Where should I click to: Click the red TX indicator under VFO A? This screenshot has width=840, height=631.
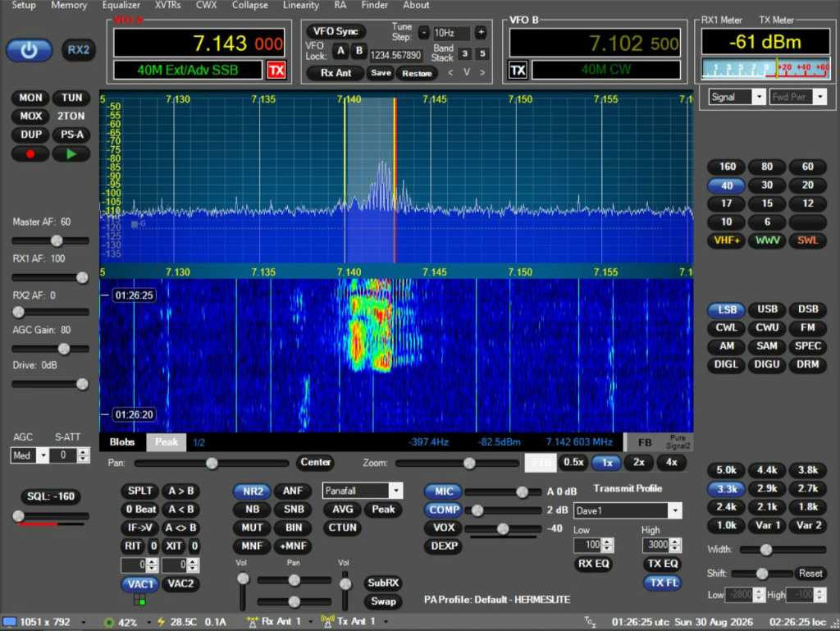[276, 71]
